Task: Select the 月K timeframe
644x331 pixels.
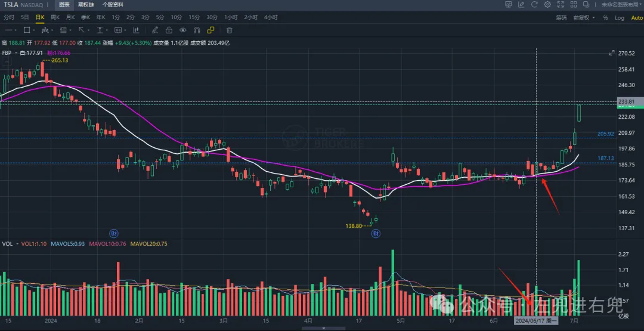Action: [70, 18]
